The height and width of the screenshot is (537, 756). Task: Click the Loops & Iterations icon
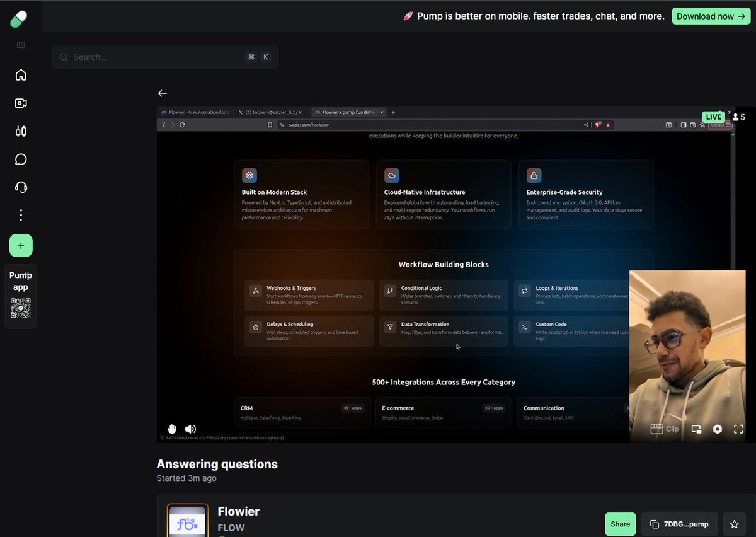[x=524, y=291]
